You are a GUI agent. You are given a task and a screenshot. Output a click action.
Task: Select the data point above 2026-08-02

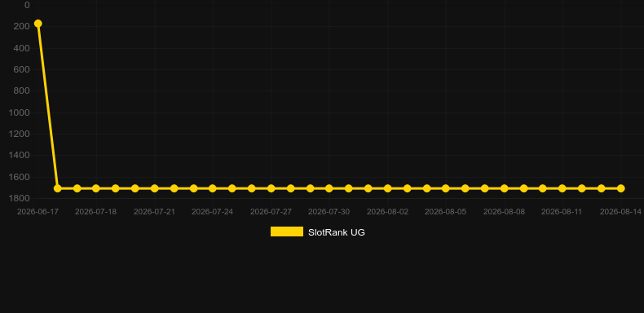[388, 188]
